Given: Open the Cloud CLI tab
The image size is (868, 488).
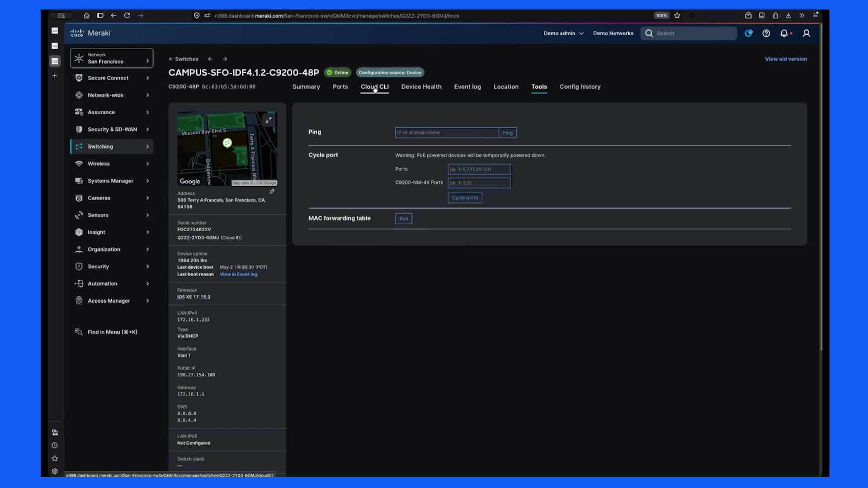Looking at the screenshot, I should coord(375,87).
